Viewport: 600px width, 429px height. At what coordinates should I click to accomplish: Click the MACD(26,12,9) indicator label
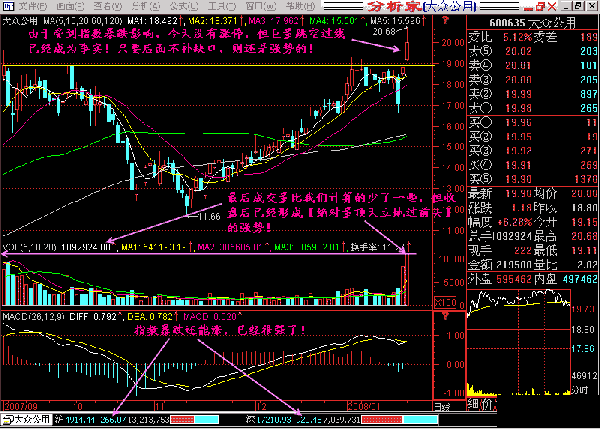pyautogui.click(x=30, y=316)
